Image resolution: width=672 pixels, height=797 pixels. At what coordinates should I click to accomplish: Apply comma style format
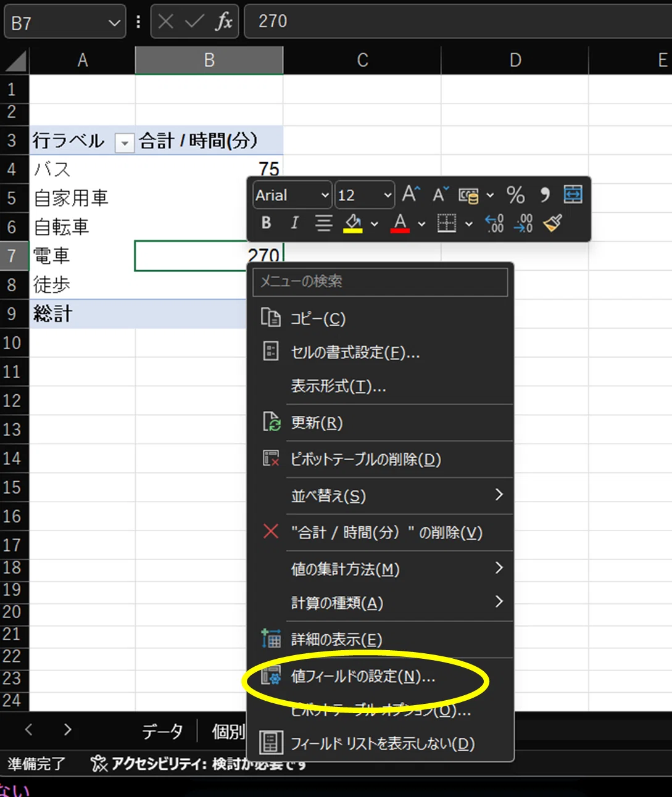544,195
